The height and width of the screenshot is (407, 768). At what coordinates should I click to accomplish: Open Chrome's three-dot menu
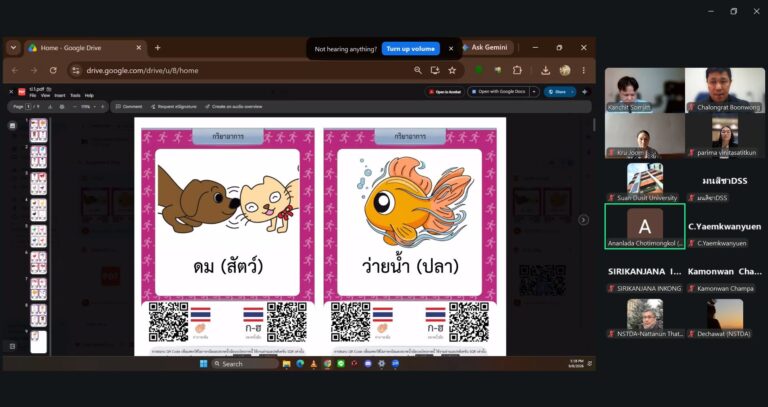(x=584, y=71)
